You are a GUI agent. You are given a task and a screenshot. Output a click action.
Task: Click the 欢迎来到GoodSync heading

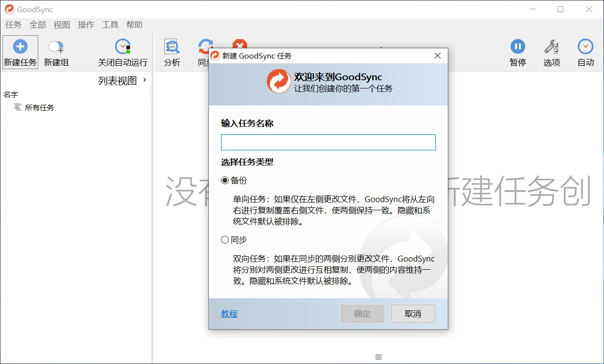(x=338, y=77)
